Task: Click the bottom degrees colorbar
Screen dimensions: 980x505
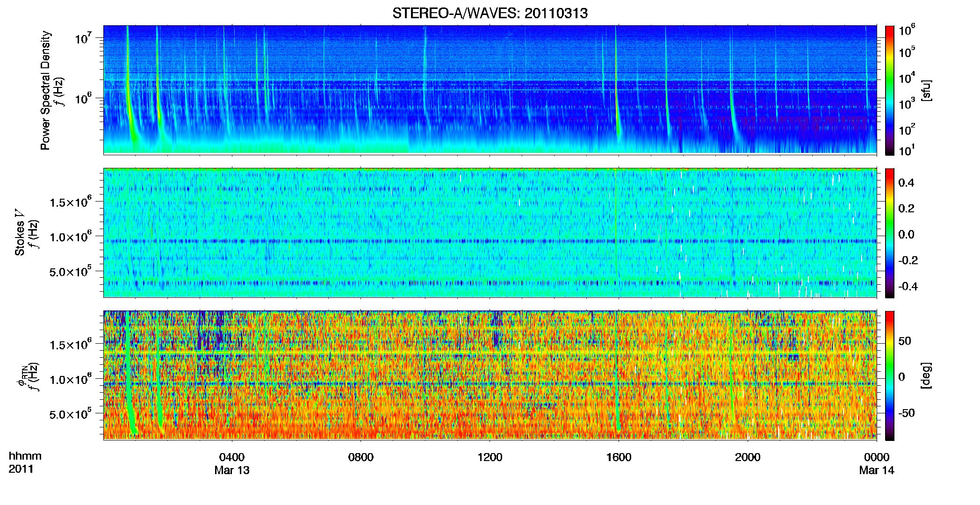Action: 889,375
